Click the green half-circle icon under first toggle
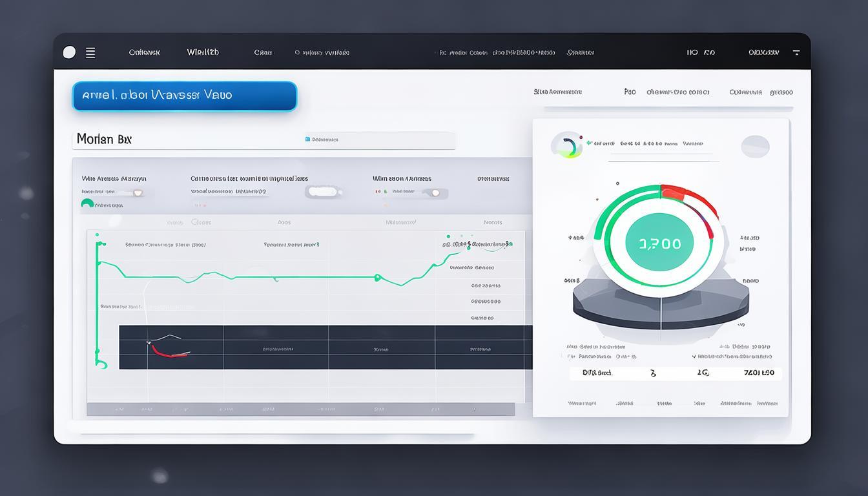868x496 pixels. click(x=87, y=204)
